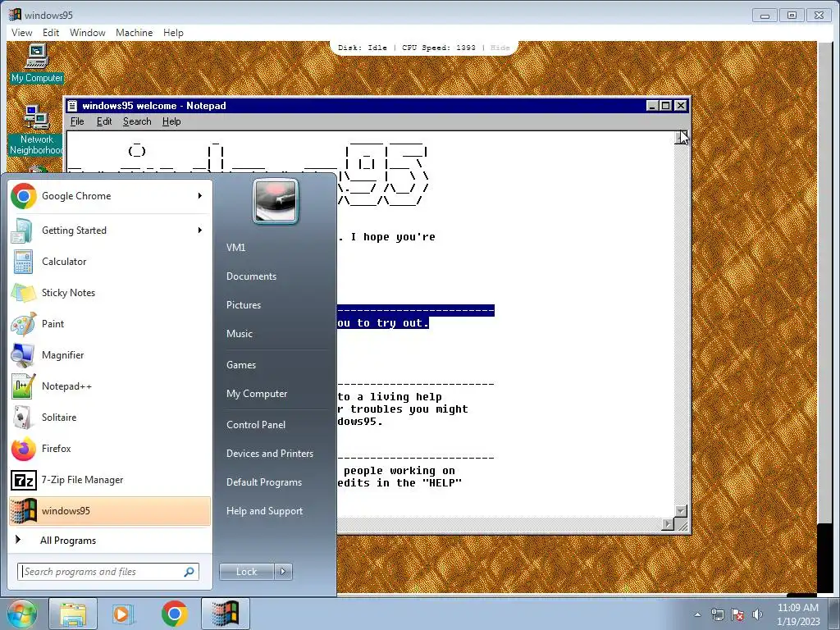Click Notepad vertical scrollbar up arrow

coord(680,138)
